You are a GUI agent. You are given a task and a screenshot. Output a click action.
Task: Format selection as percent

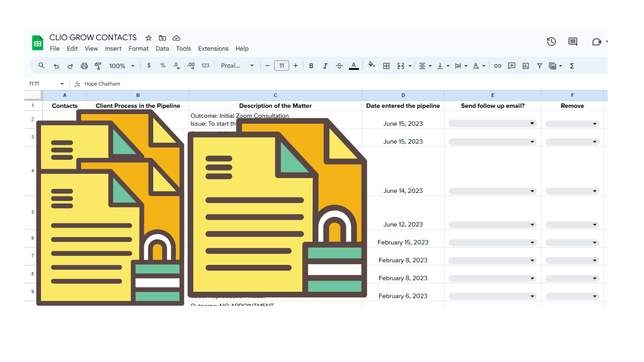point(163,66)
